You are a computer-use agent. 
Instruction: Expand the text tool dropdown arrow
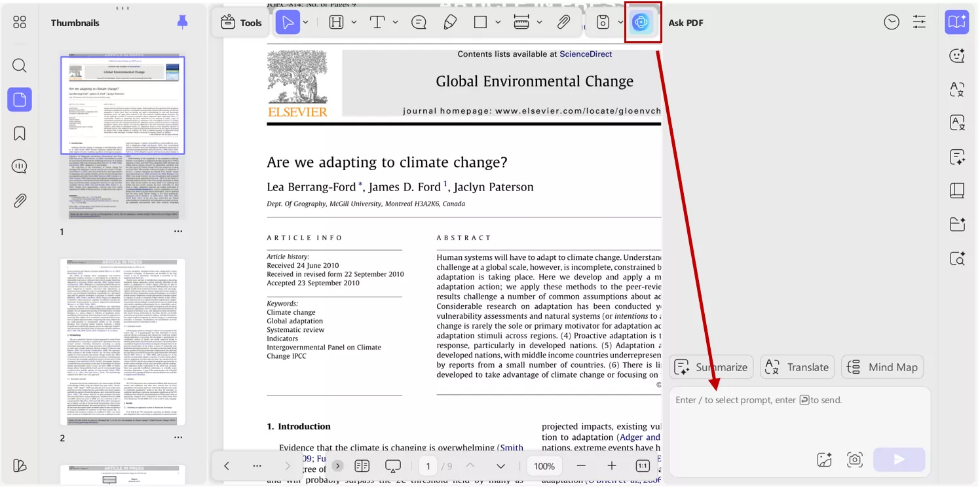(x=396, y=23)
